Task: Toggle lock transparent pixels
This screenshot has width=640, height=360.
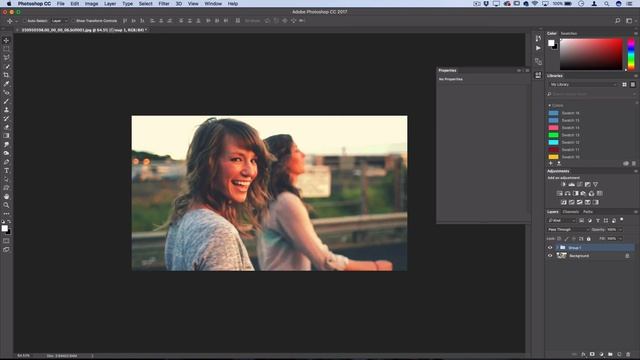Action: (x=559, y=239)
